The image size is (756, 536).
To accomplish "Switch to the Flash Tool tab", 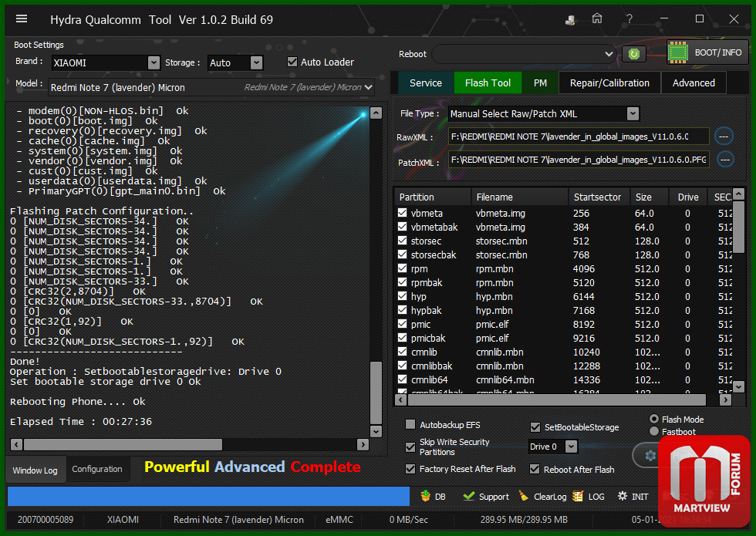I will click(488, 83).
